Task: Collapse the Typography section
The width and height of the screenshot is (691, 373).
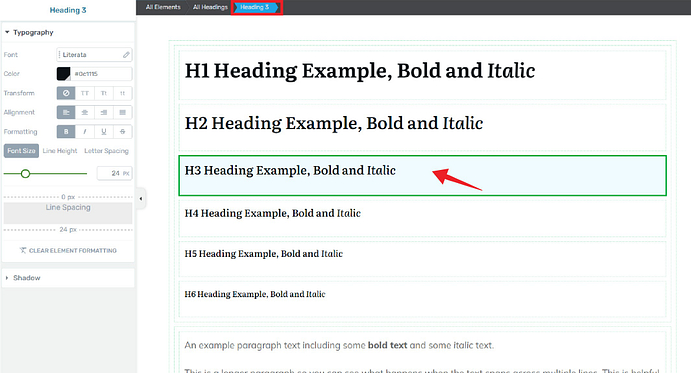Action: 29,32
